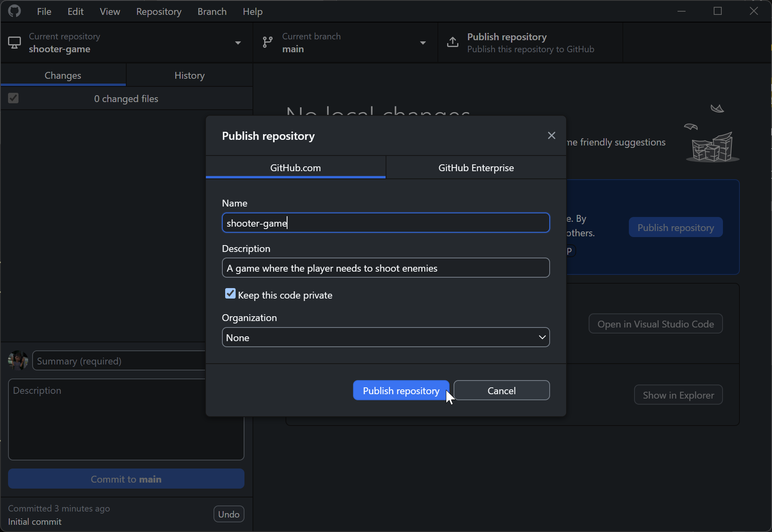Click Open in Visual Studio Code button
Viewport: 772px width, 532px height.
pyautogui.click(x=655, y=324)
